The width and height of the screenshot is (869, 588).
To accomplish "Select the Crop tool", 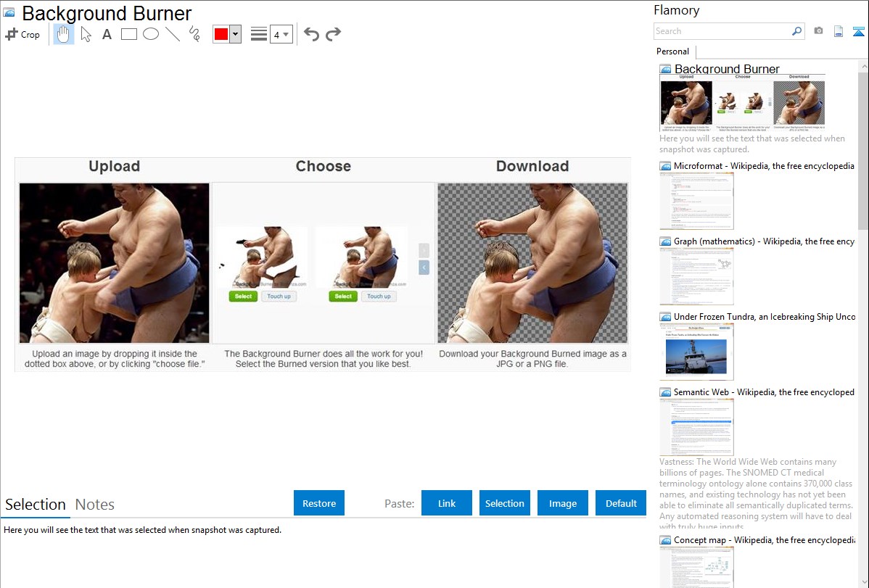I will pyautogui.click(x=22, y=34).
